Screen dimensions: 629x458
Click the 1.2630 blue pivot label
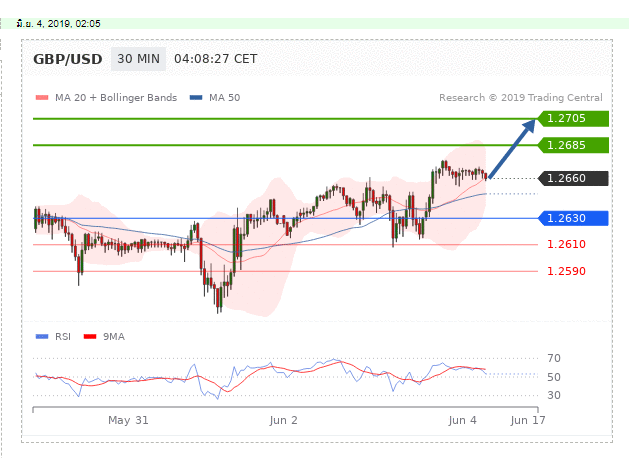click(x=572, y=218)
